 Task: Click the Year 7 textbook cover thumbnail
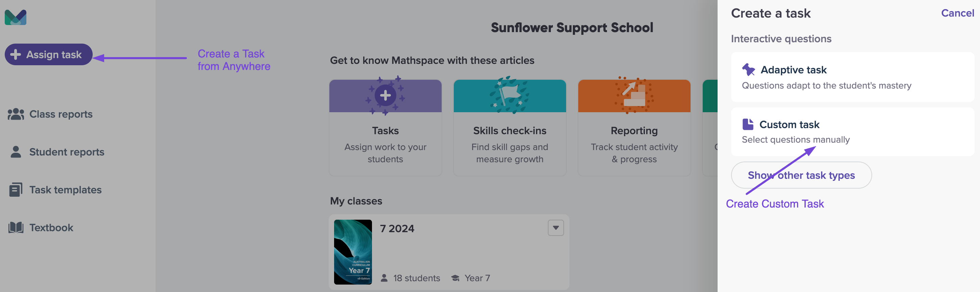(353, 252)
